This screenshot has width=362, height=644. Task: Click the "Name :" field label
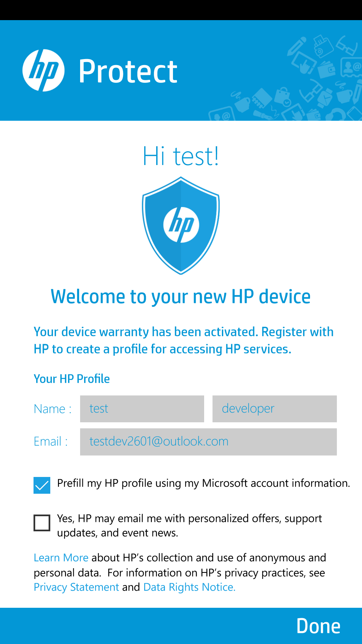(x=53, y=409)
